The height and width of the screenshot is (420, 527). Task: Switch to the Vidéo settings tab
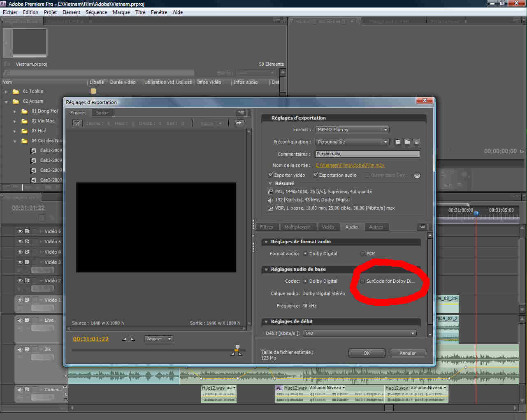[x=328, y=227]
